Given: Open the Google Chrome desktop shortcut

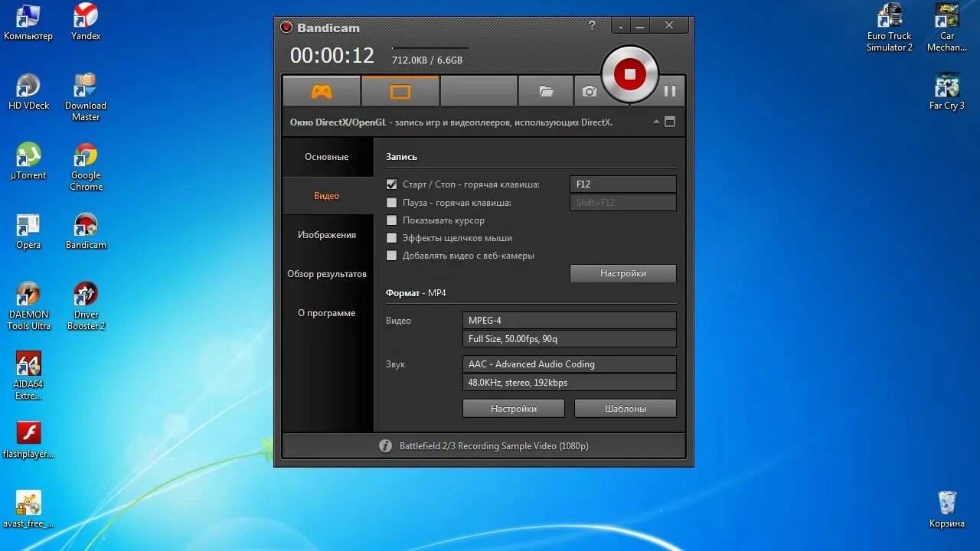Looking at the screenshot, I should [x=86, y=167].
